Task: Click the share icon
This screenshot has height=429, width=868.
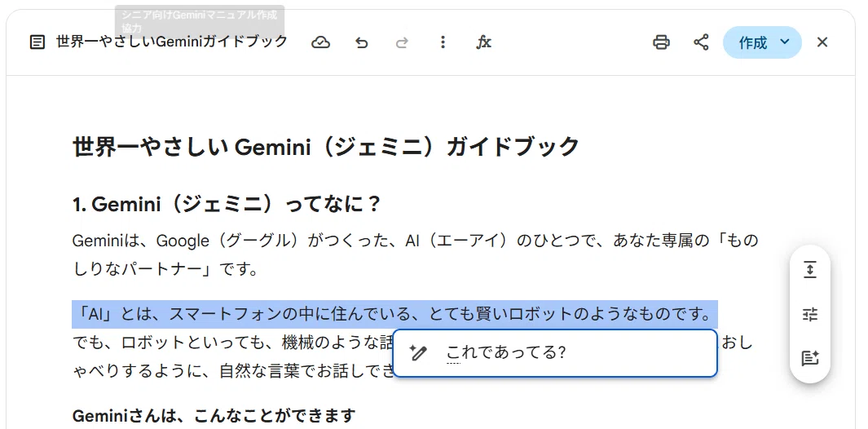Action: click(702, 42)
